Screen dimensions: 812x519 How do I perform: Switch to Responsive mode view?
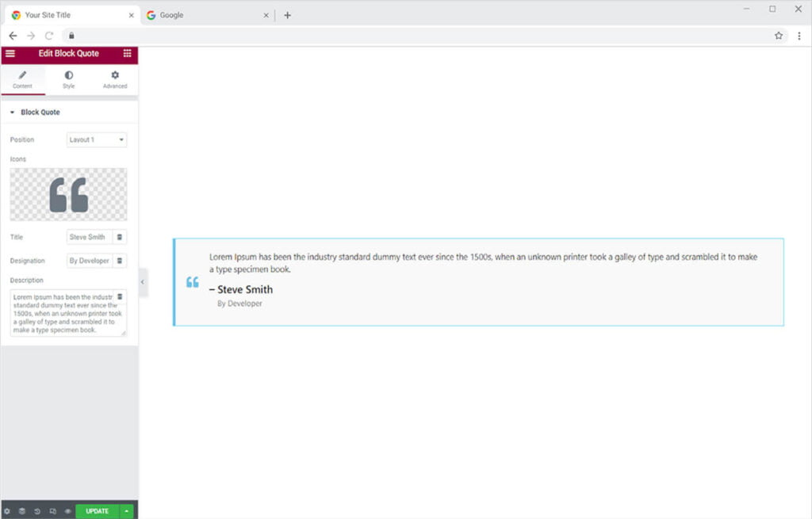coord(52,511)
